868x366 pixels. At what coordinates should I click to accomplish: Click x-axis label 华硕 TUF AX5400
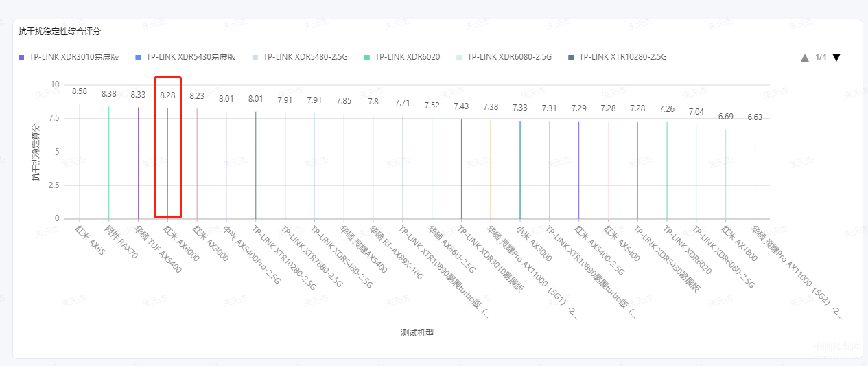point(159,249)
